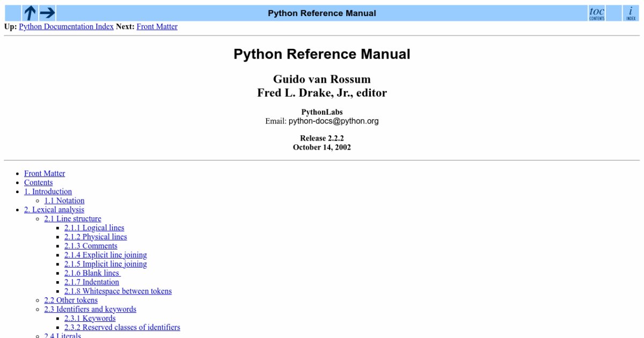Open the Contents list entry
The width and height of the screenshot is (644, 338).
[38, 182]
